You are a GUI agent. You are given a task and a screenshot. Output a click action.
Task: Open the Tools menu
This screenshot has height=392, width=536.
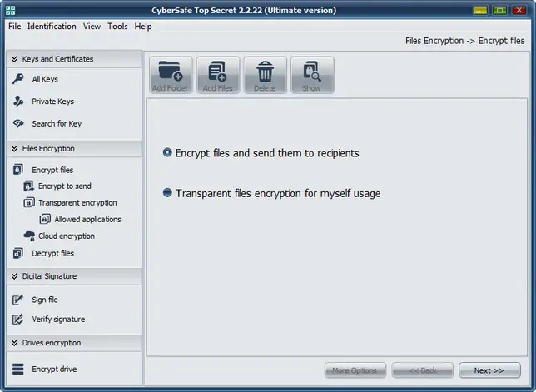117,27
